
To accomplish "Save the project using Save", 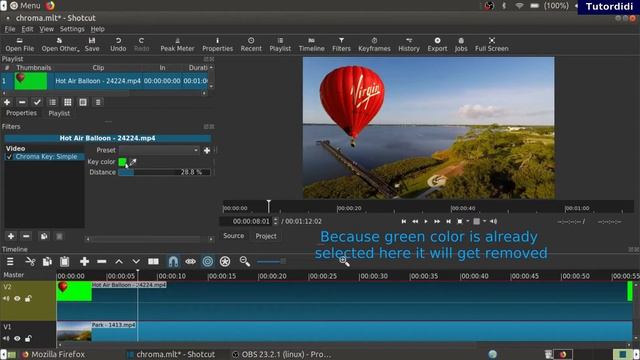I will (92, 44).
